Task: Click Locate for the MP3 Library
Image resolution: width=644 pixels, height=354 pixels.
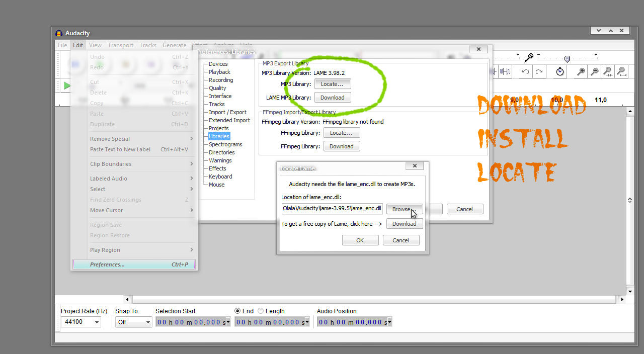Action: pyautogui.click(x=332, y=83)
